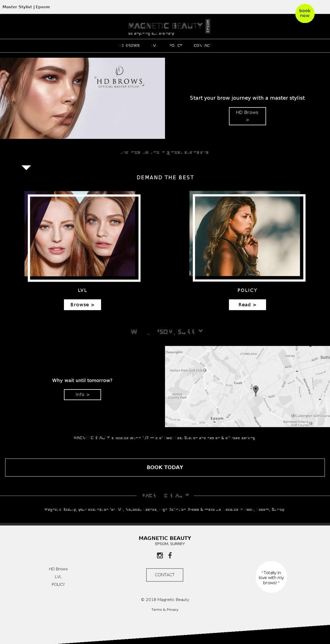Click the 'Master Stylist | Epsom' top text
The height and width of the screenshot is (644, 330).
[26, 7]
